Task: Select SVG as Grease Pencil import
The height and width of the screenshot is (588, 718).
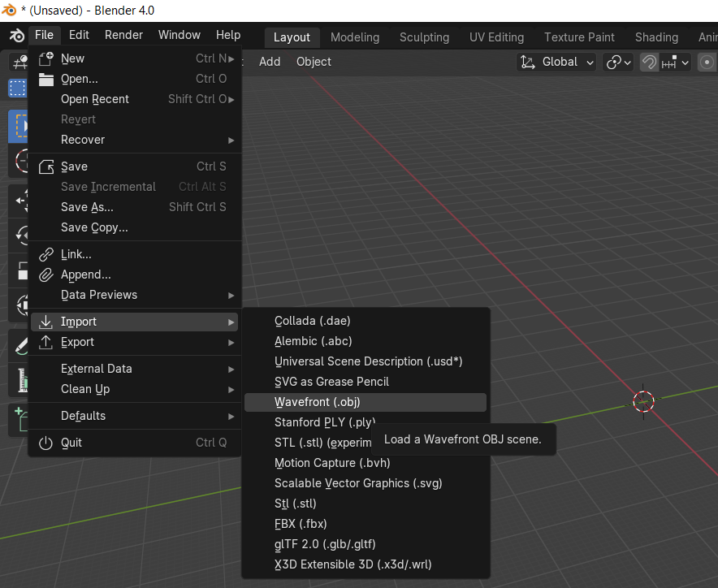Action: [x=365, y=382]
